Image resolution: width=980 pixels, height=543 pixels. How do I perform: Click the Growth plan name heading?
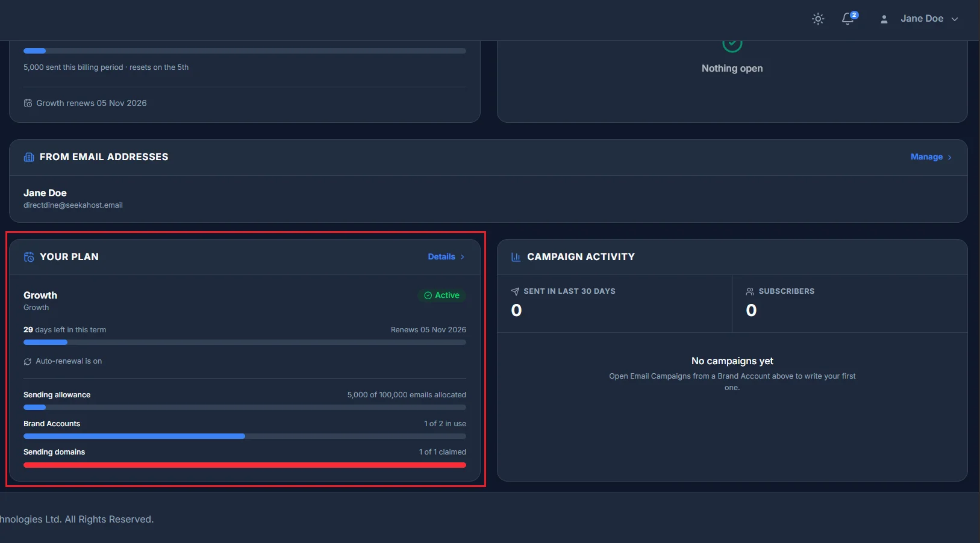pyautogui.click(x=40, y=295)
